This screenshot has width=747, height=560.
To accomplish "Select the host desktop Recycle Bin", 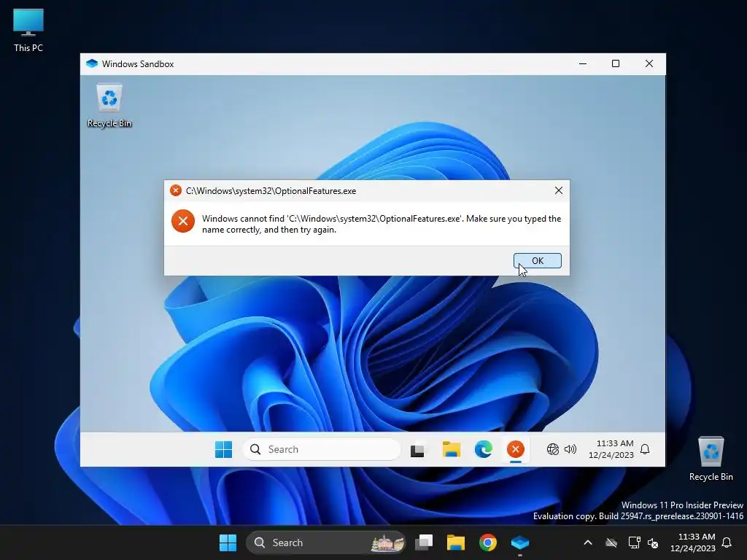I will pyautogui.click(x=711, y=459).
